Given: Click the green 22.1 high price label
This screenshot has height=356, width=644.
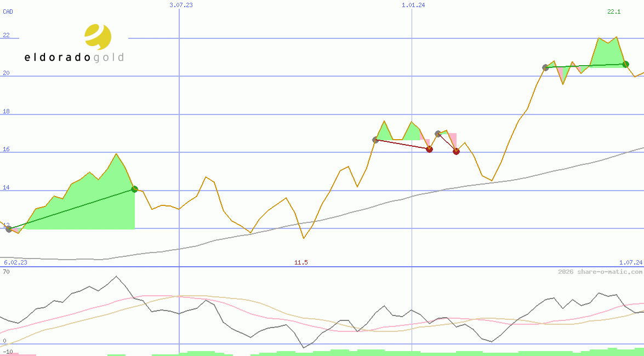Looking at the screenshot, I should click(614, 12).
